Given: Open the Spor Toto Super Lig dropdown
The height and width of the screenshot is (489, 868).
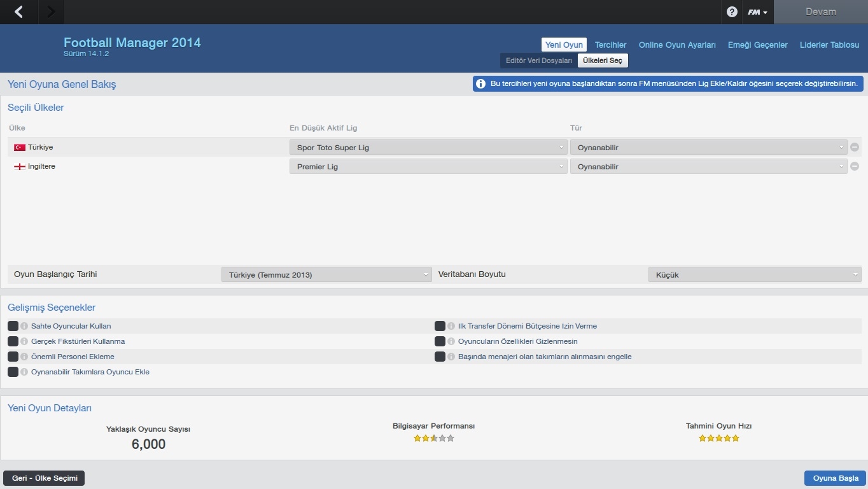Looking at the screenshot, I should [x=428, y=148].
